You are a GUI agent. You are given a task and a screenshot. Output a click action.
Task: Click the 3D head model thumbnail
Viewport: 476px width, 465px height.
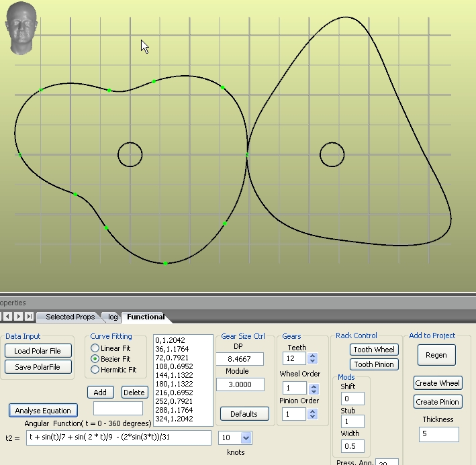pyautogui.click(x=21, y=28)
